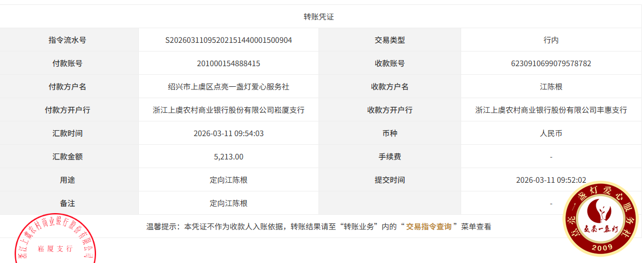Click the remittance time 2026-03-11 09:54:03

tap(228, 133)
